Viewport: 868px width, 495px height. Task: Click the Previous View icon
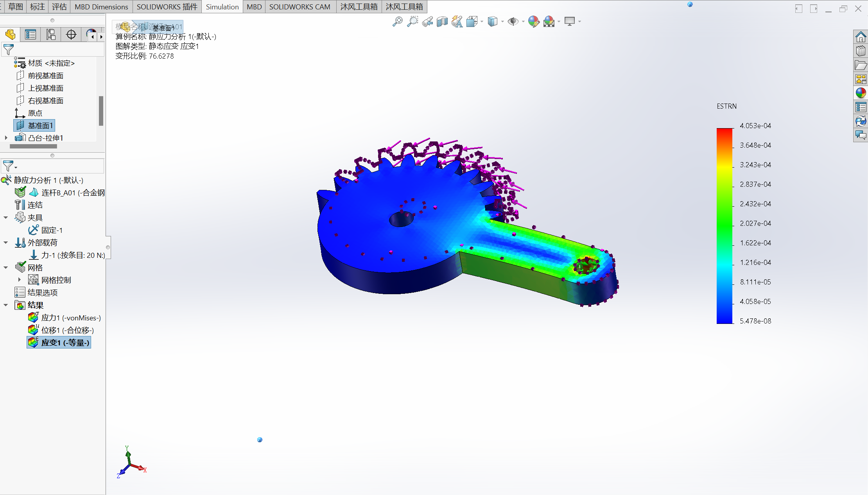[427, 21]
